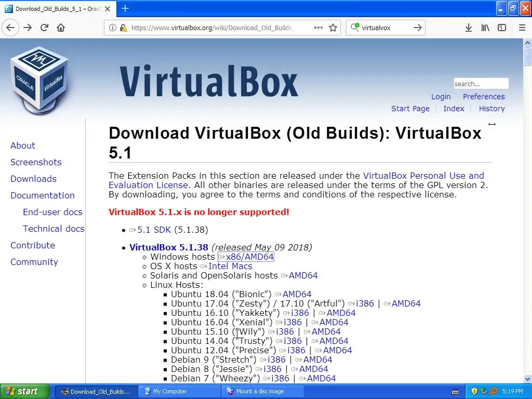Go back with the browser back arrow
This screenshot has width=532, height=399.
point(10,28)
